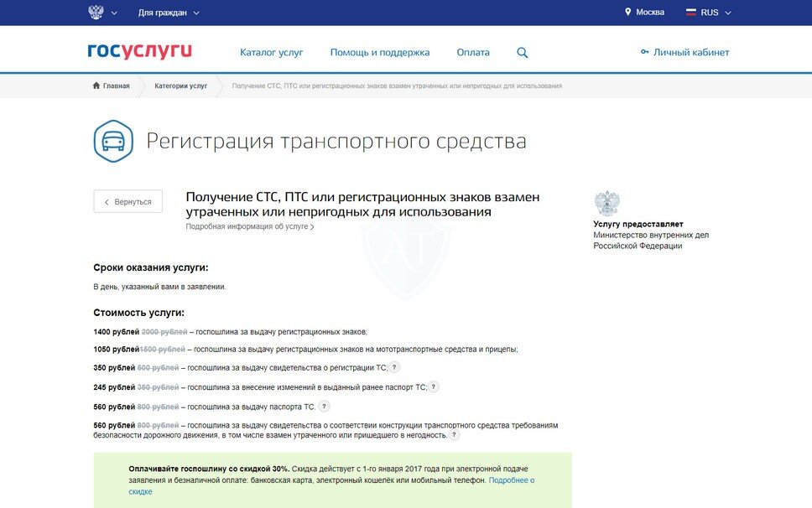The height and width of the screenshot is (508, 812).
Task: Click help icon after 'выданный ранее паспорт ТС'
Action: [434, 386]
